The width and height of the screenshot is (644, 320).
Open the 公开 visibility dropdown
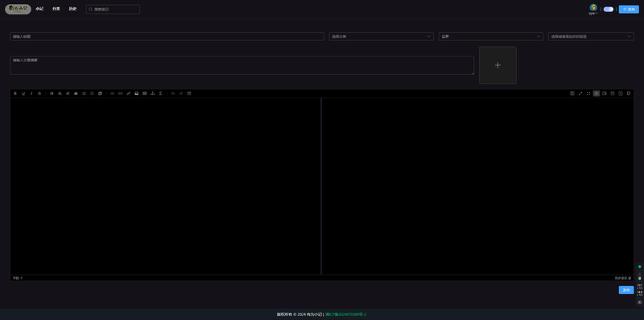pos(491,36)
